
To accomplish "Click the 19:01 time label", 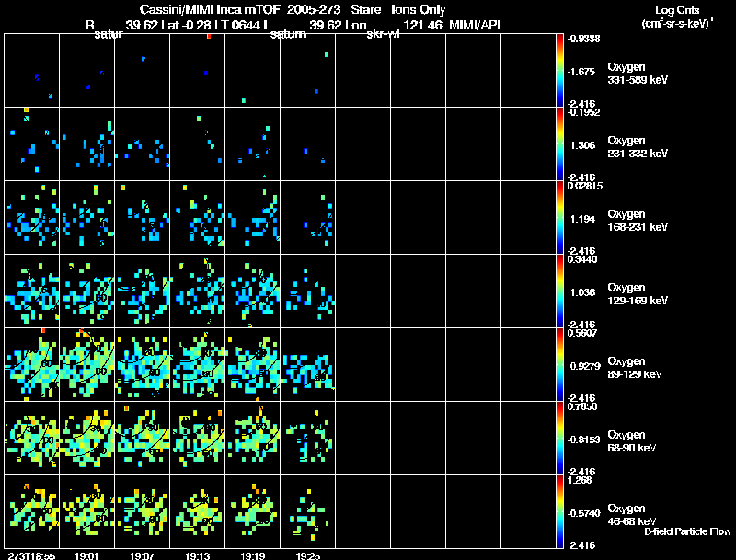I will tap(86, 554).
